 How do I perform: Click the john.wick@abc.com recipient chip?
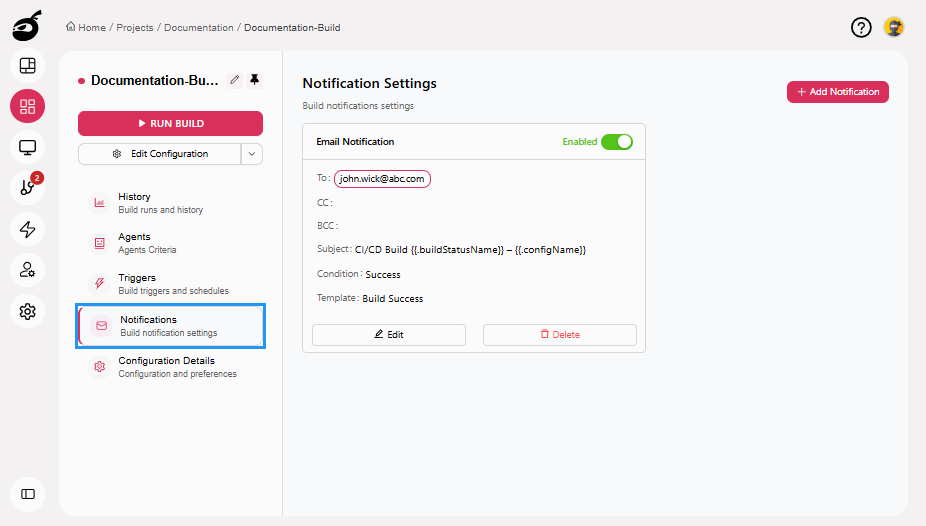click(x=382, y=179)
